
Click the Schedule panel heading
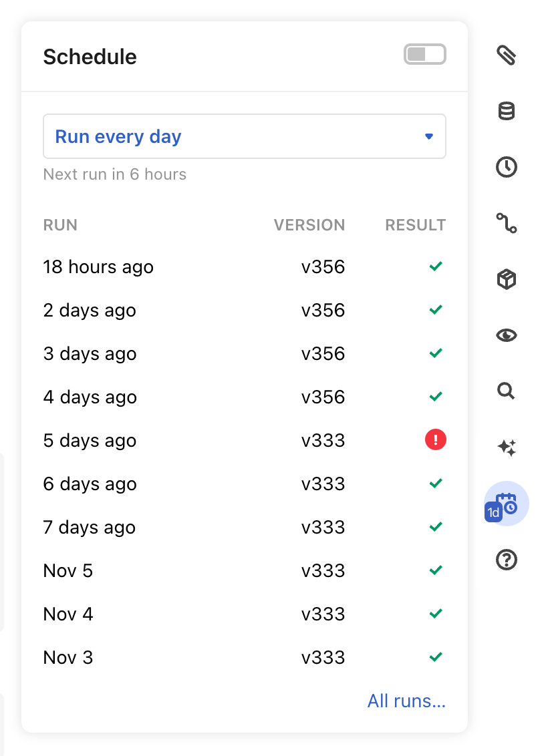click(x=90, y=57)
